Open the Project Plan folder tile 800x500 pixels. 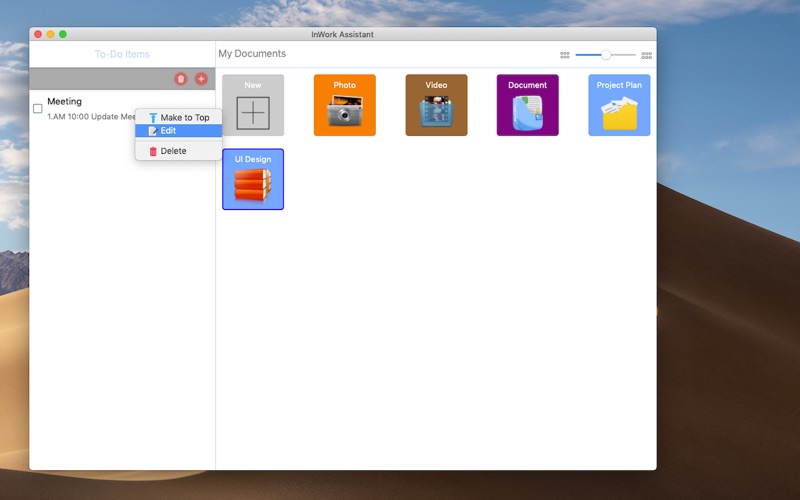(x=619, y=105)
